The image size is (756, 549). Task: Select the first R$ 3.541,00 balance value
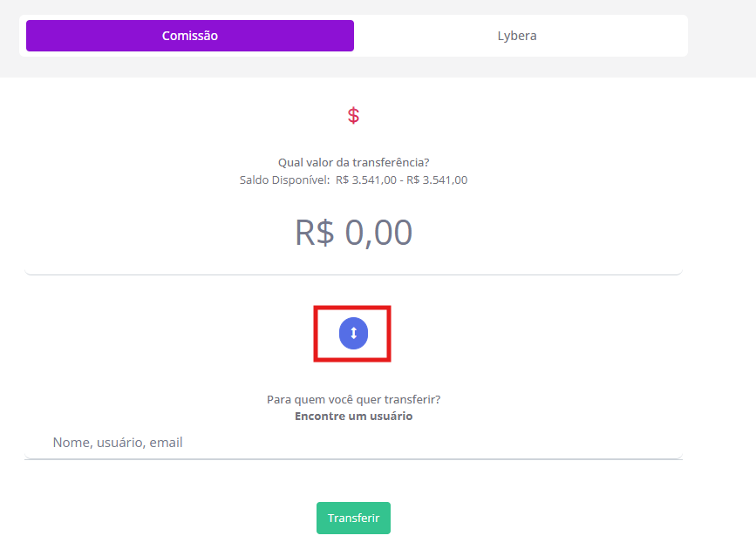[365, 180]
